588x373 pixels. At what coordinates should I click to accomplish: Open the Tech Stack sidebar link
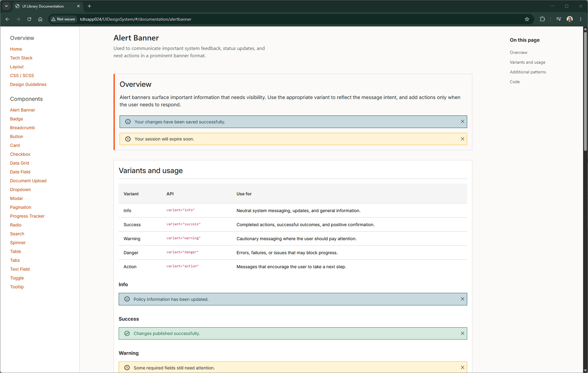click(x=21, y=58)
